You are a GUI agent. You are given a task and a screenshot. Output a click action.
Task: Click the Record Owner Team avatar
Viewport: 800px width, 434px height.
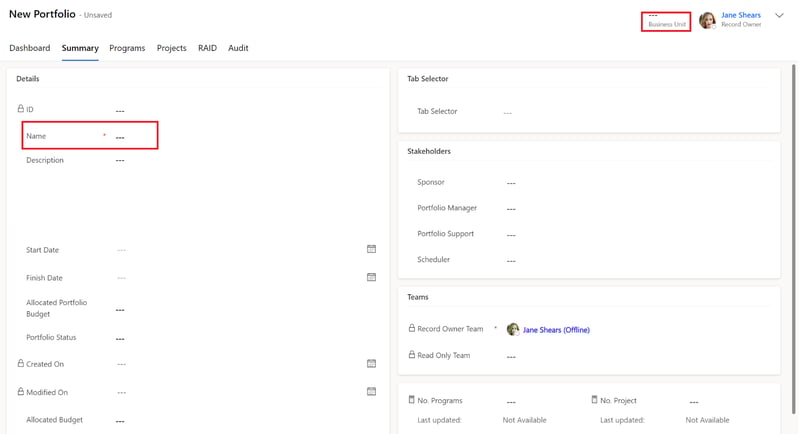click(513, 329)
